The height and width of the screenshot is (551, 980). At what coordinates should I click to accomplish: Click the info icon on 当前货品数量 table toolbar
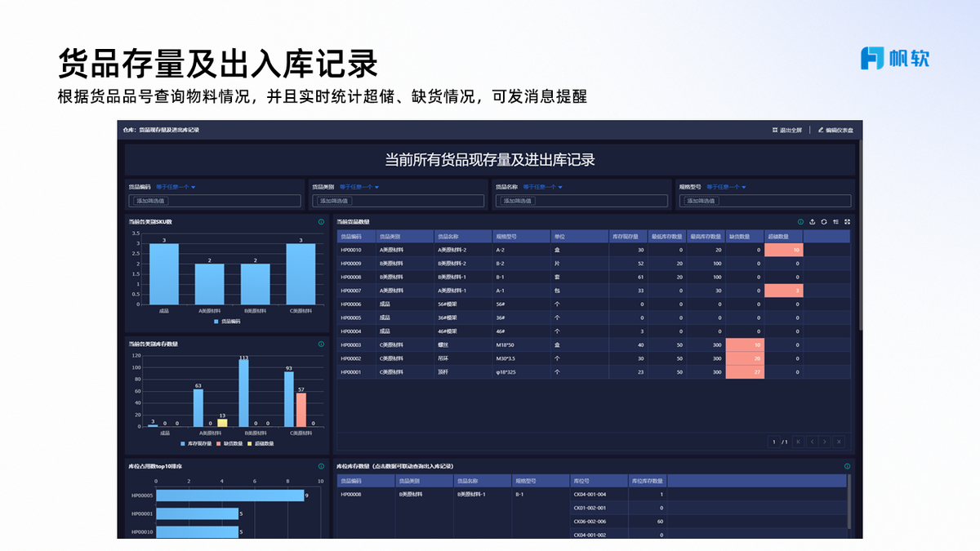(800, 222)
